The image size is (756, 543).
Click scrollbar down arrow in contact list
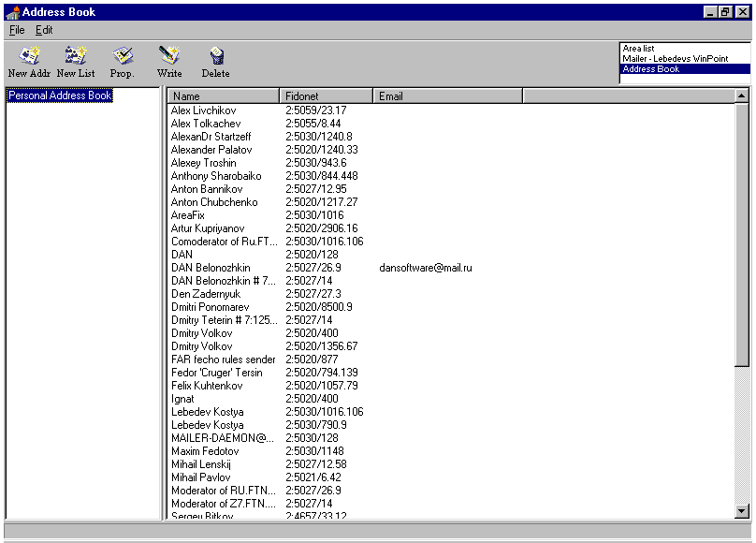click(x=742, y=510)
